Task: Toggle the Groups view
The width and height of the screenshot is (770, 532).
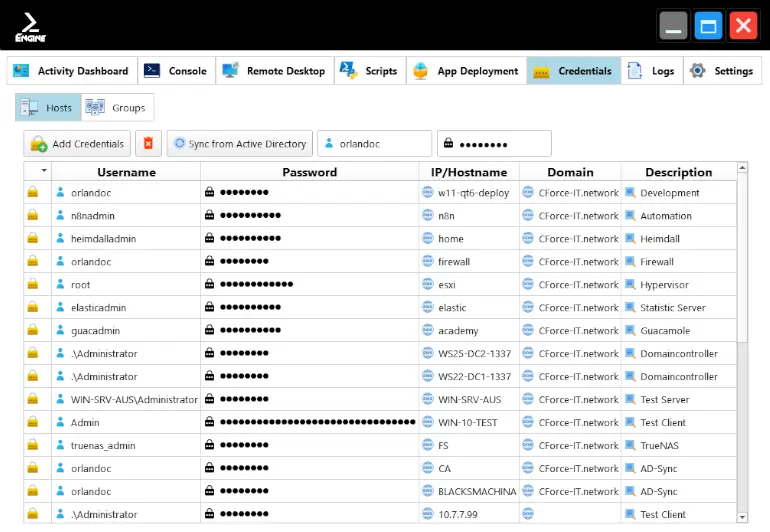Action: coord(116,108)
